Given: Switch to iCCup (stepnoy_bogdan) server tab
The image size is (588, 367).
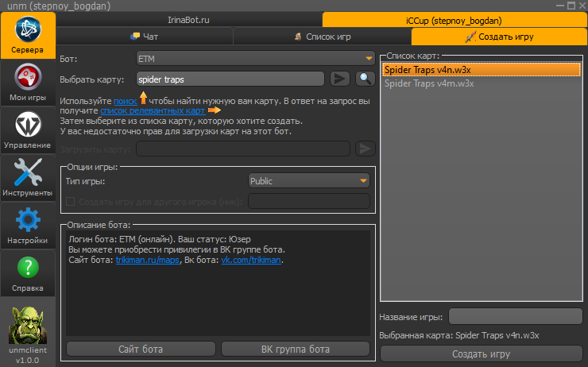Looking at the screenshot, I should [x=455, y=20].
